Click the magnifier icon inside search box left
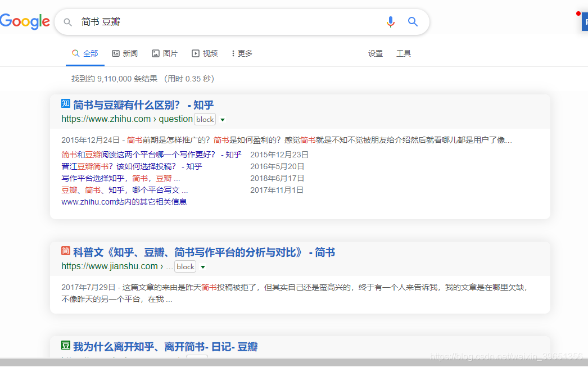Viewport: 588px width, 367px height. [x=67, y=22]
